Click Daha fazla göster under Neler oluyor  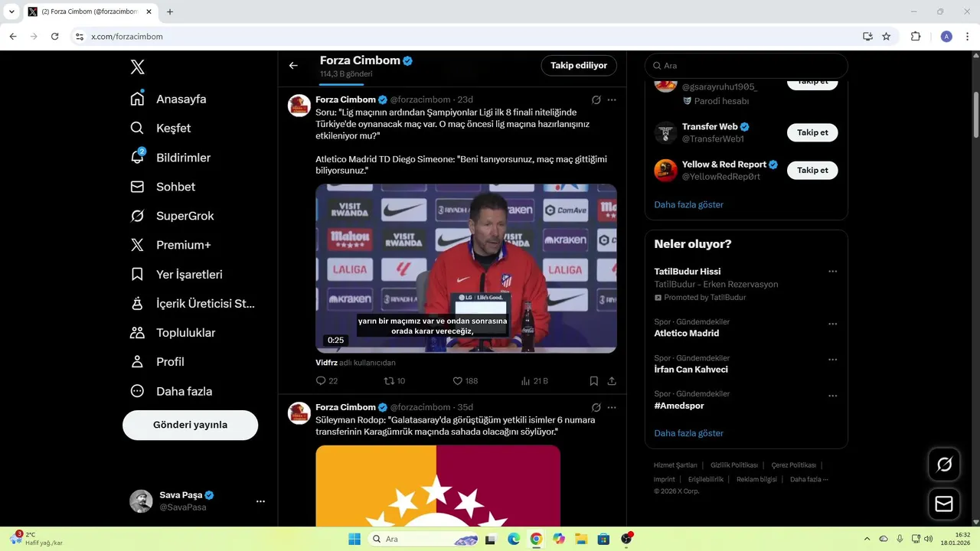coord(688,433)
